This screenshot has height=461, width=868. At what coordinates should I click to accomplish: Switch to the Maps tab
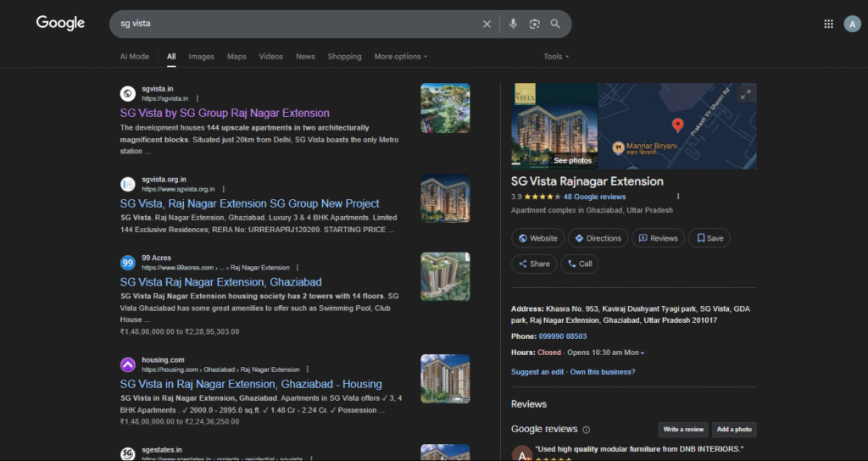coord(236,57)
